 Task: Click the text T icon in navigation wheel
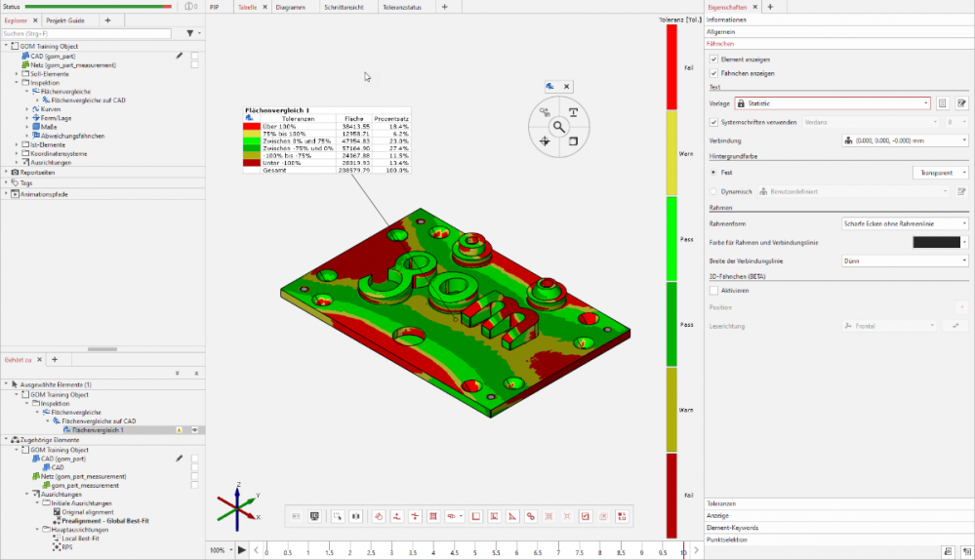(573, 112)
